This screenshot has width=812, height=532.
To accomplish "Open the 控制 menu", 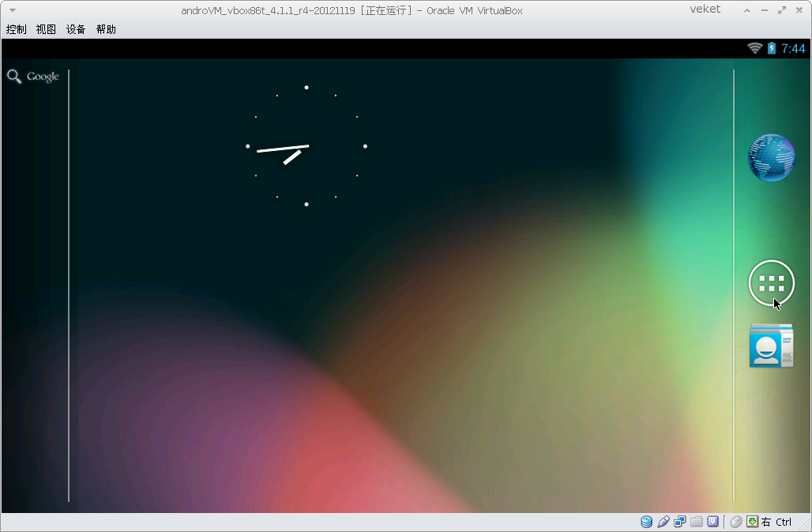I will pyautogui.click(x=16, y=29).
